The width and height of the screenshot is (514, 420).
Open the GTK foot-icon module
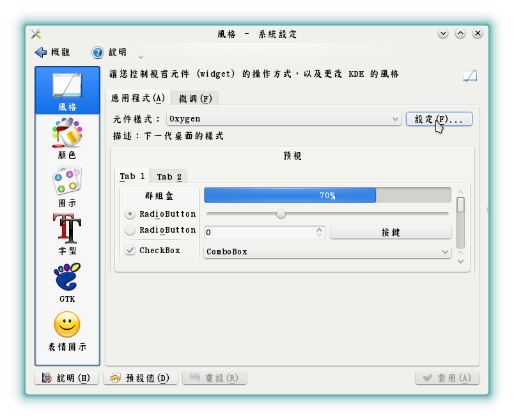coord(67,283)
